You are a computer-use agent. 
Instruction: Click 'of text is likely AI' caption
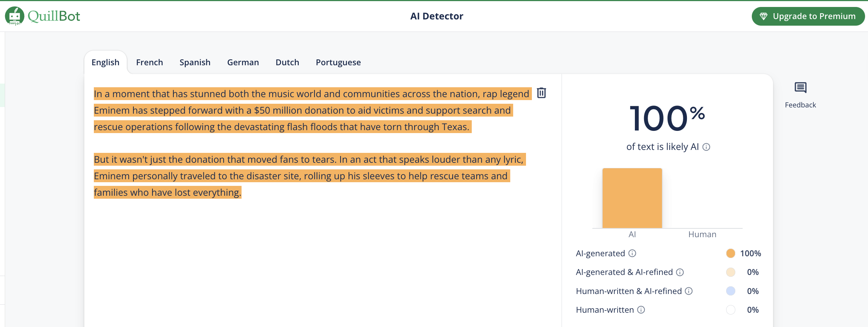click(663, 147)
